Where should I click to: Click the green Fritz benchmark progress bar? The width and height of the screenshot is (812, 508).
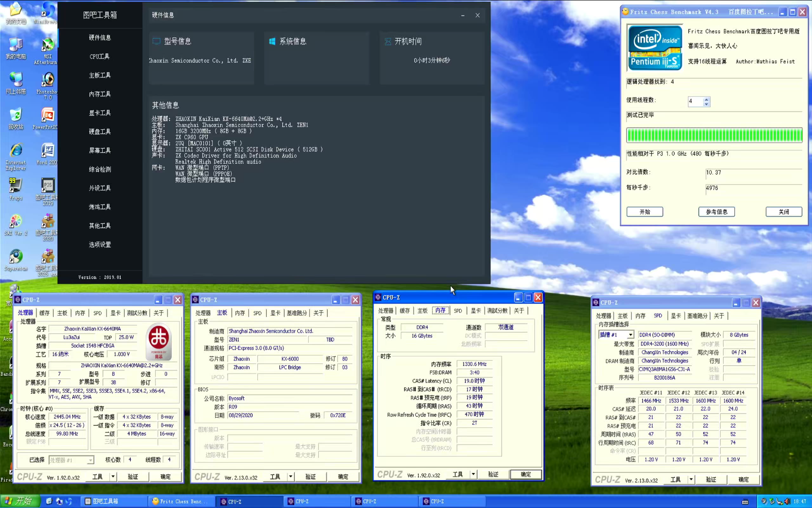[x=714, y=135]
